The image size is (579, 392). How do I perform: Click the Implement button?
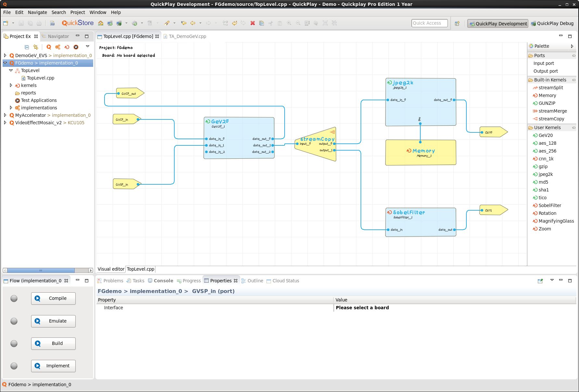point(53,366)
